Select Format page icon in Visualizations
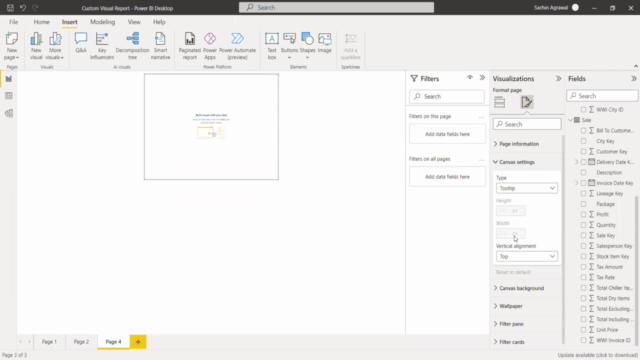 [x=527, y=102]
